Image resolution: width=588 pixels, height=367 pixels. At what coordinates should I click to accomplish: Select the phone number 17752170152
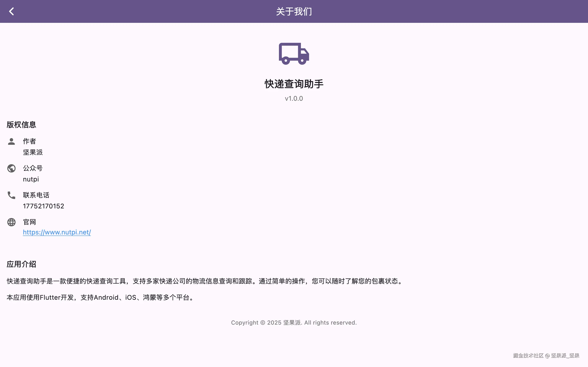[x=43, y=206]
